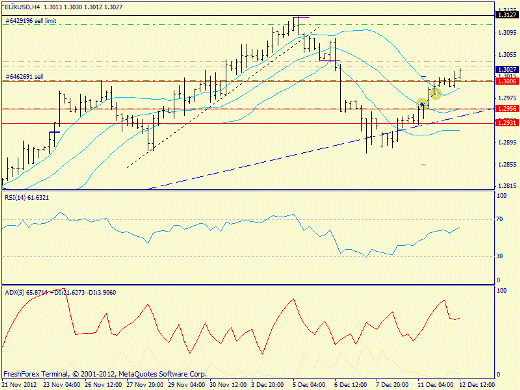Click the '30 Nov 12:00' time axis label
Image resolution: width=520 pixels, height=390 pixels.
click(x=228, y=384)
